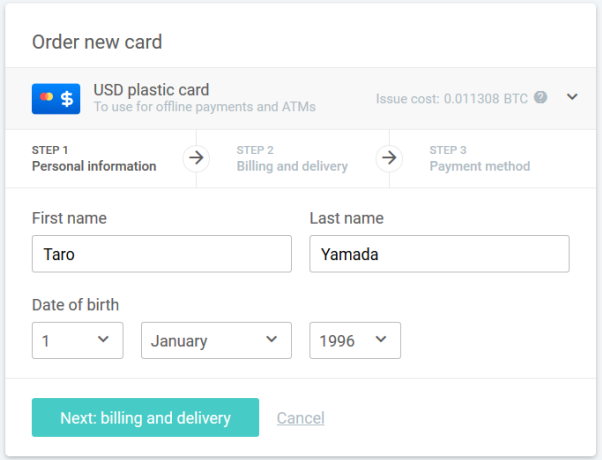Click the Cancel link
The image size is (602, 460).
coord(300,418)
